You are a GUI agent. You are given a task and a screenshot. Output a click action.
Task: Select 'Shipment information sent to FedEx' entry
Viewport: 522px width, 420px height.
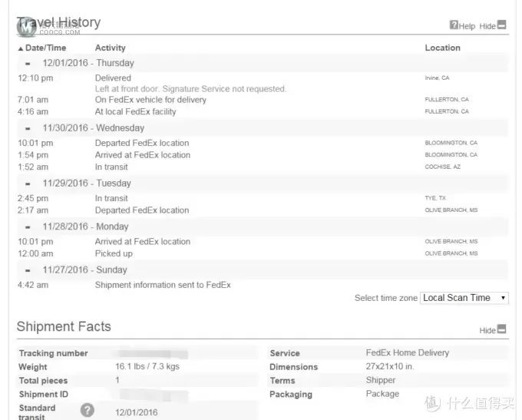coord(163,285)
